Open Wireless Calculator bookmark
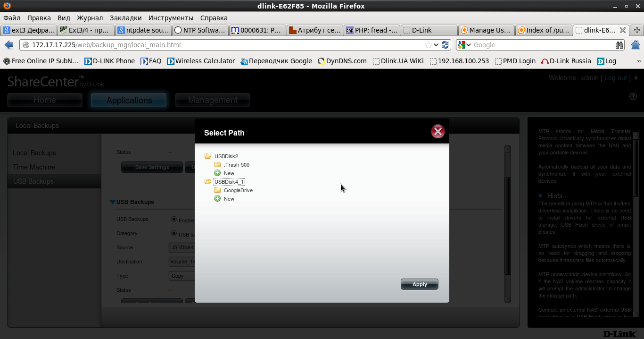The width and height of the screenshot is (644, 339). (201, 61)
